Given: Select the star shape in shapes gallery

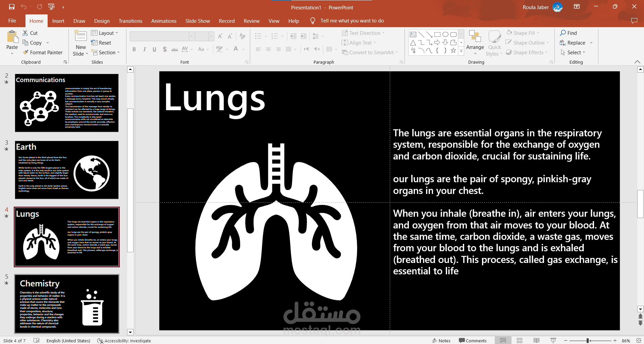Looking at the screenshot, I should 453,51.
